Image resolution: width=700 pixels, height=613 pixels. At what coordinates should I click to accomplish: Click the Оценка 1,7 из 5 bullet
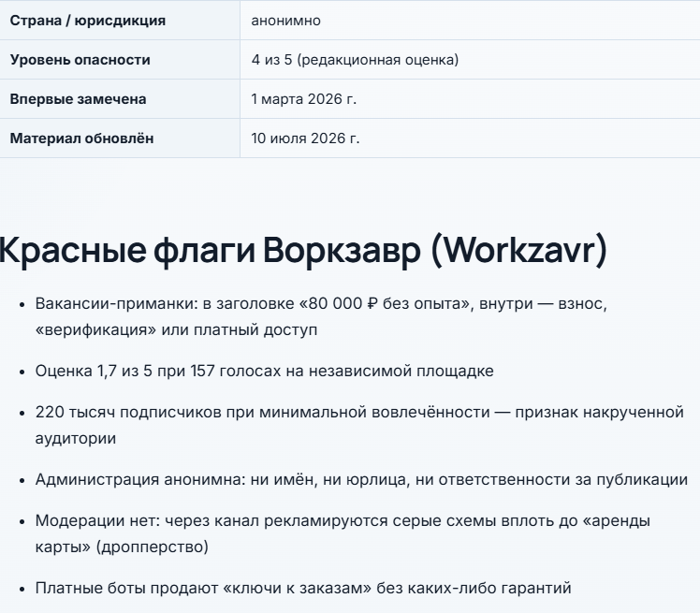click(264, 371)
